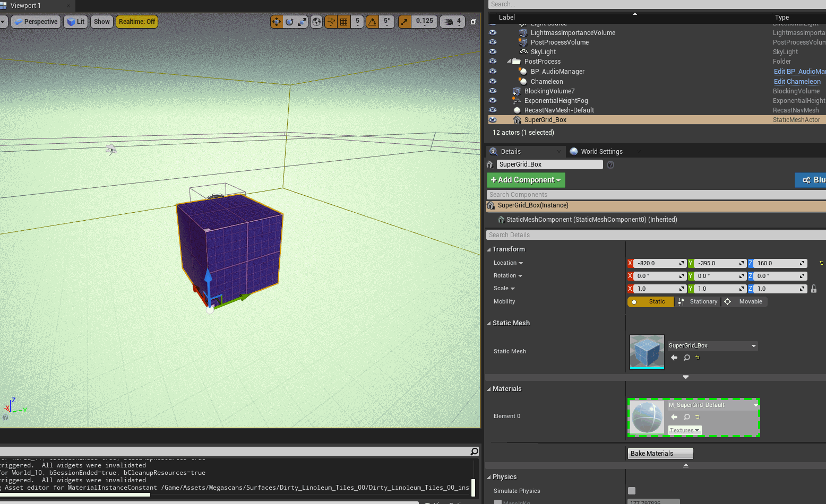Screen dimensions: 826x504
Task: Select BlockingVolume7 in the outliner
Action: pos(549,91)
